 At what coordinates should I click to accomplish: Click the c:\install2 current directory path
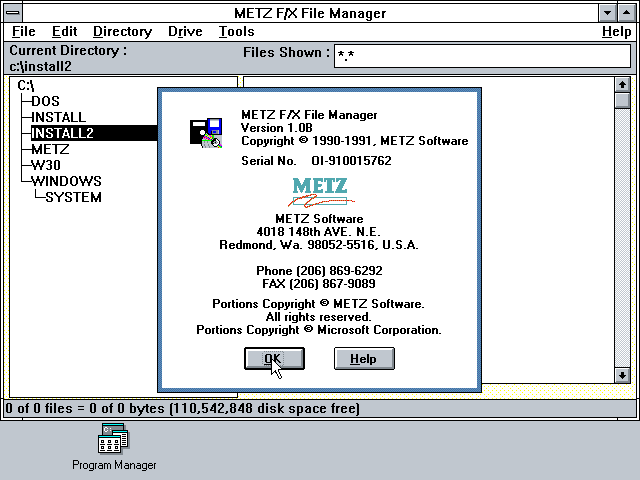tap(40, 66)
